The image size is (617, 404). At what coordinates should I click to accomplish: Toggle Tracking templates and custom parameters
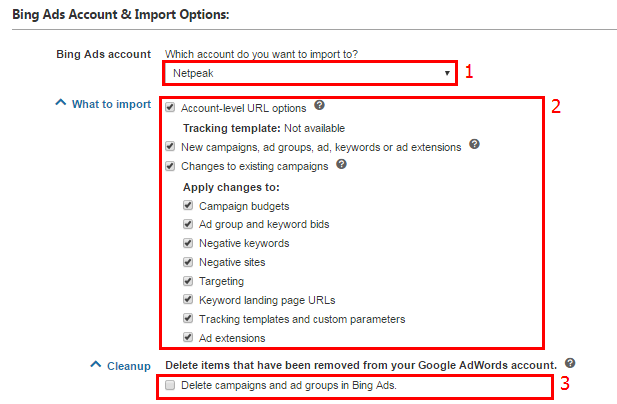point(188,319)
